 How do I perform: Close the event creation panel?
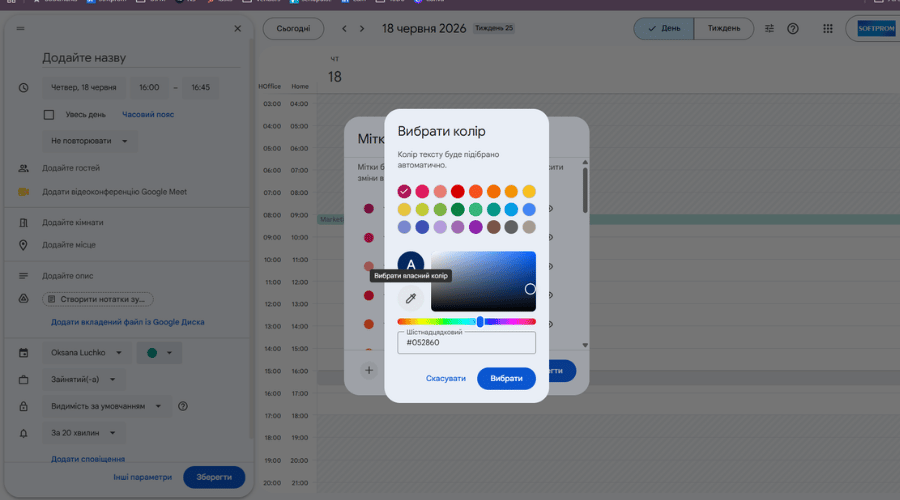pyautogui.click(x=238, y=29)
